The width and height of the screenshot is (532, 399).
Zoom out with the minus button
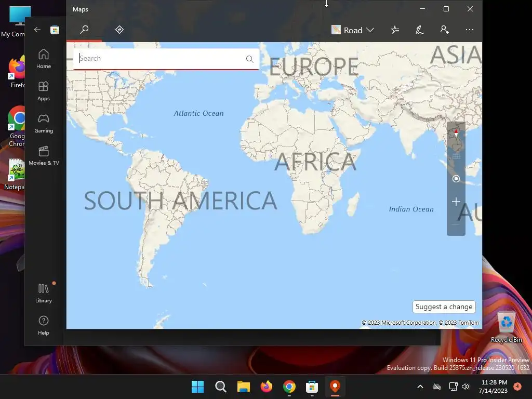click(456, 224)
